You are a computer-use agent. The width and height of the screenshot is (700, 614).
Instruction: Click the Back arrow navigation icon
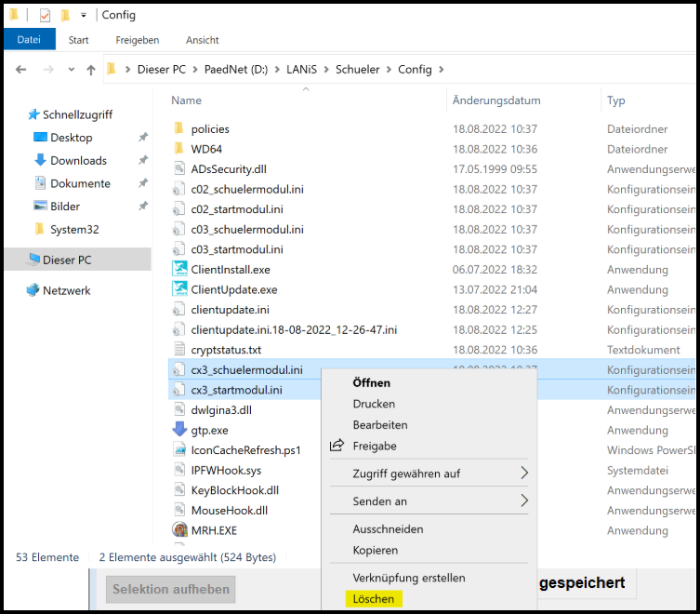pyautogui.click(x=21, y=70)
